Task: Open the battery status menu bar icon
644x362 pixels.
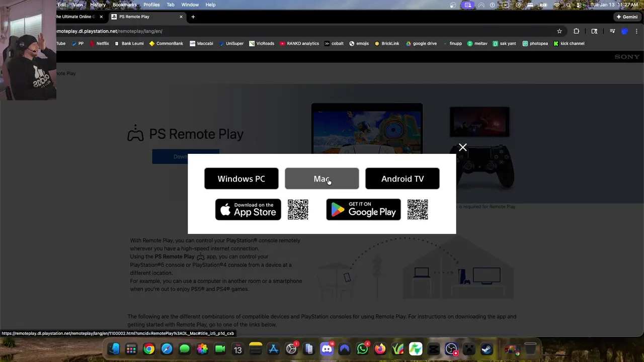Action: (x=543, y=5)
